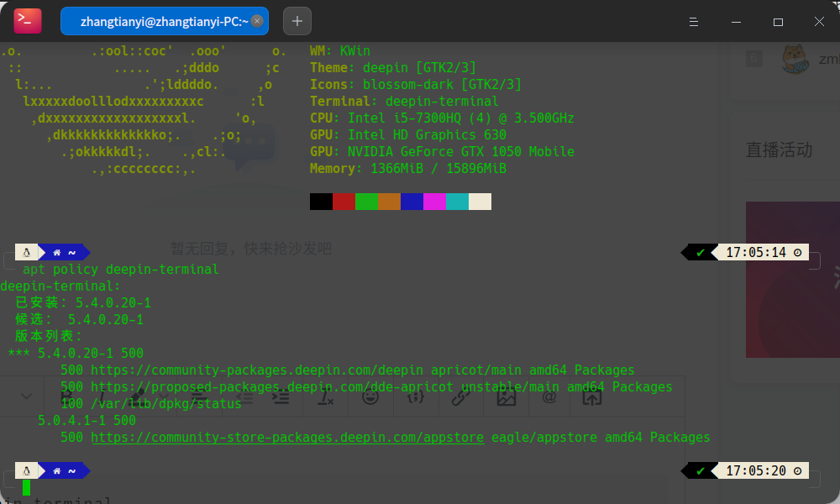The height and width of the screenshot is (504, 840).
Task: Open a new terminal tab with plus button
Action: click(x=297, y=21)
